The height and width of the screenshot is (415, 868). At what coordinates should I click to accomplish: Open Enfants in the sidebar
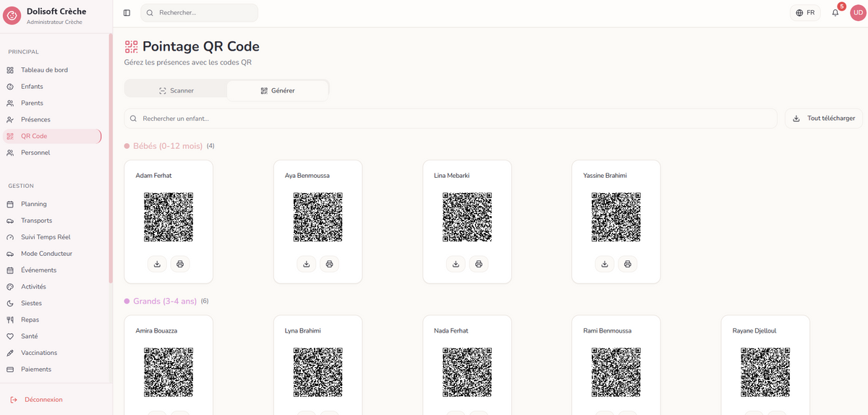point(52,87)
